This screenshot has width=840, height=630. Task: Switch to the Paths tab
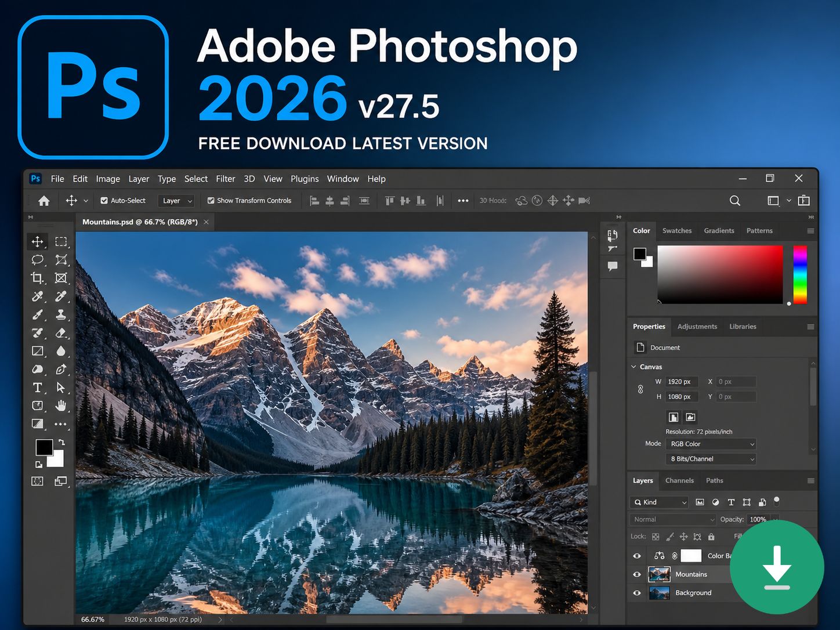tap(715, 481)
